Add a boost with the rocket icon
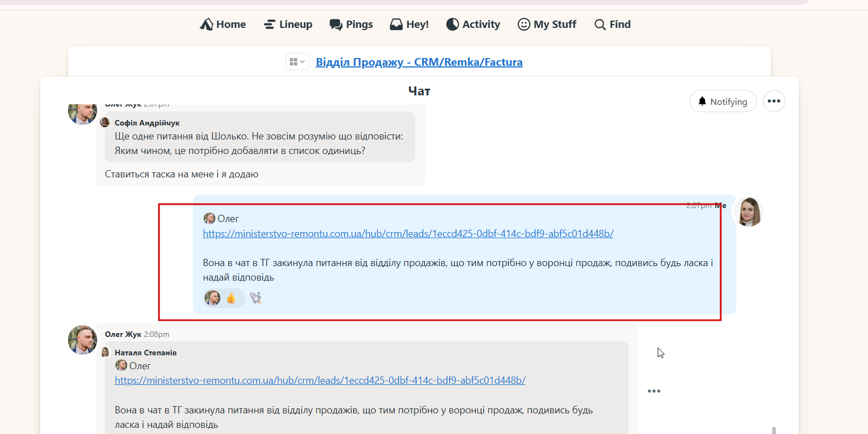 (x=256, y=298)
